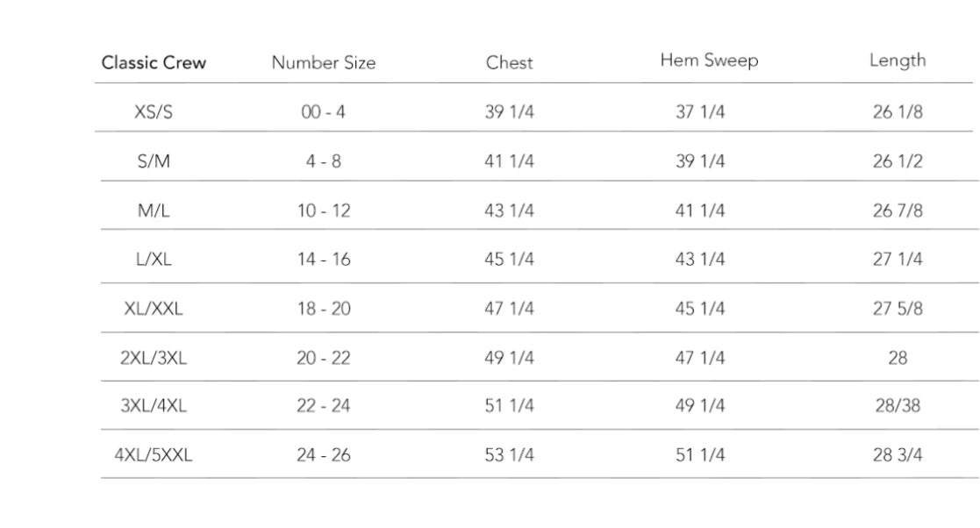
Task: Select the 4XL/5XXL size row label
Action: tap(154, 456)
